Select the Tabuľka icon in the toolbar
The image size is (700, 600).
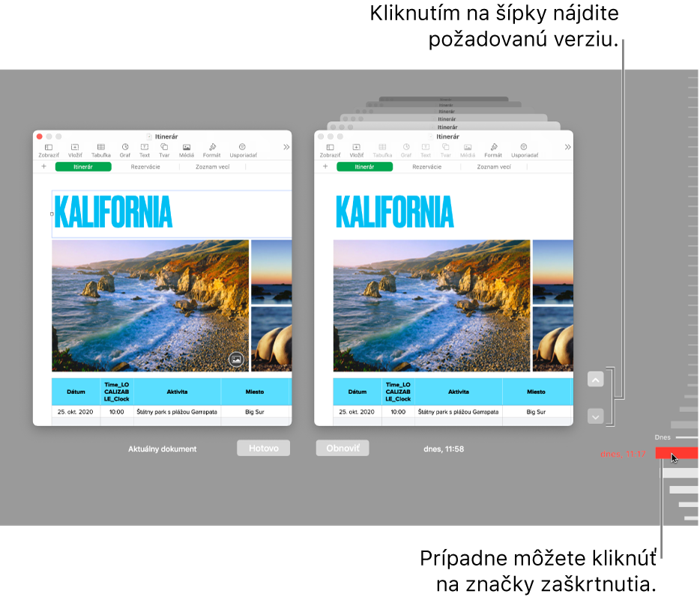[x=100, y=148]
